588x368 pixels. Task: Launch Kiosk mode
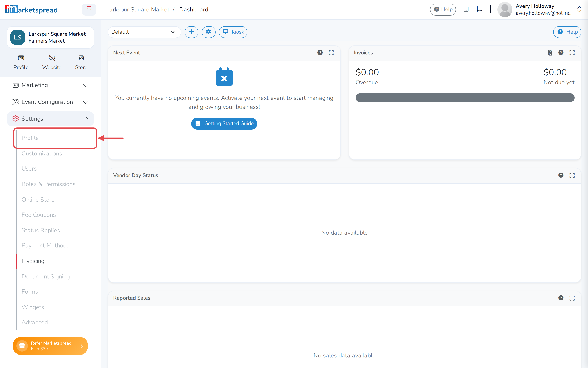[233, 32]
